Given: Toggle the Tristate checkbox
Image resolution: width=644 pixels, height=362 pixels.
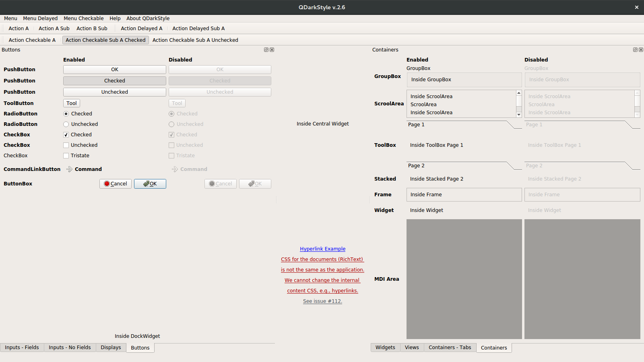Looking at the screenshot, I should pos(66,156).
